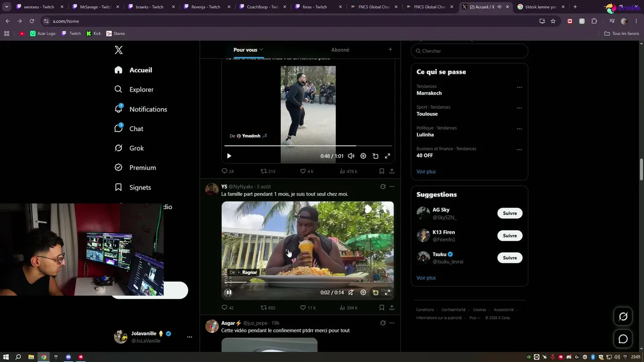Screen dimensions: 644x362
Task: Repost the post with 213 reposts
Action: 268,171
